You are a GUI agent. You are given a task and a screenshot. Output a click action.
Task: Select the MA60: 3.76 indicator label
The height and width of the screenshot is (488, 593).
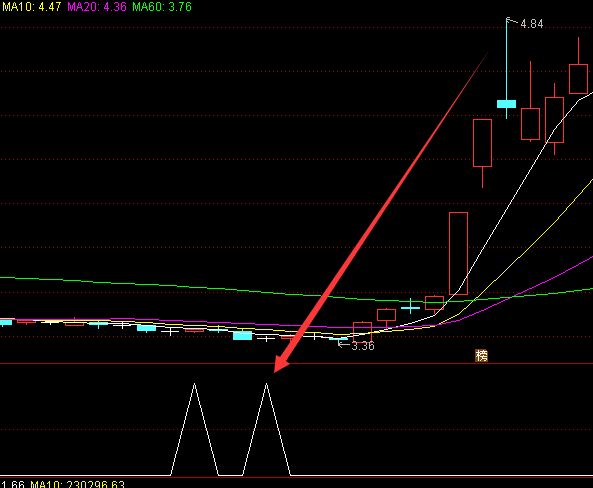tap(162, 6)
